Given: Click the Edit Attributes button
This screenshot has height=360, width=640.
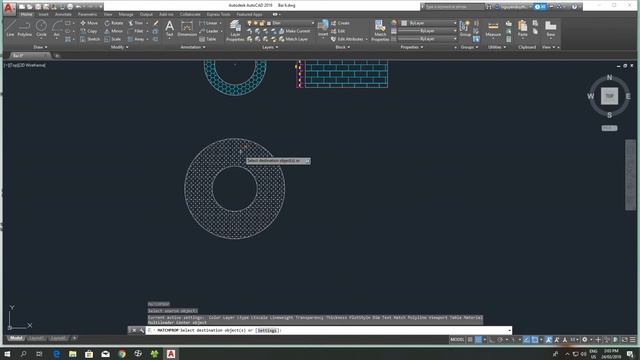Looking at the screenshot, I should (x=347, y=39).
